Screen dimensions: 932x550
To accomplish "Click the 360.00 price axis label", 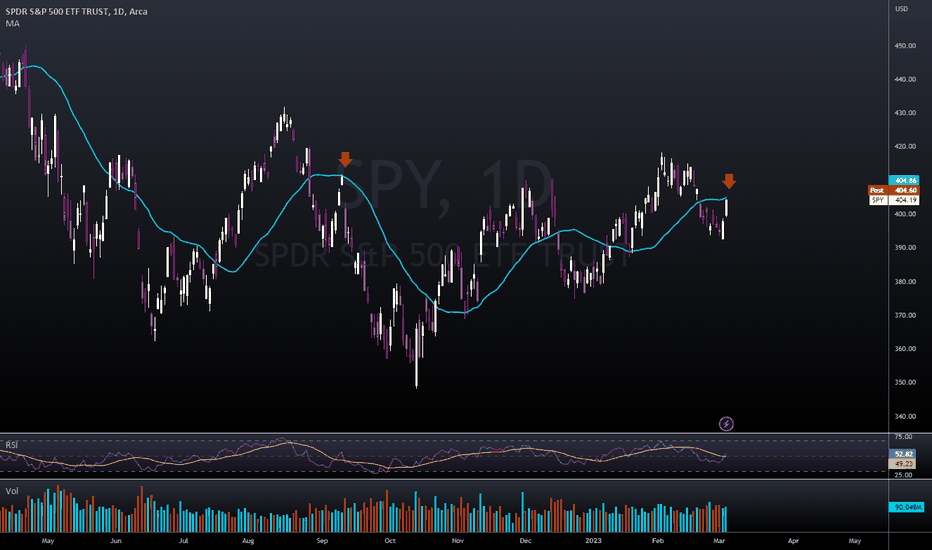I will point(905,348).
